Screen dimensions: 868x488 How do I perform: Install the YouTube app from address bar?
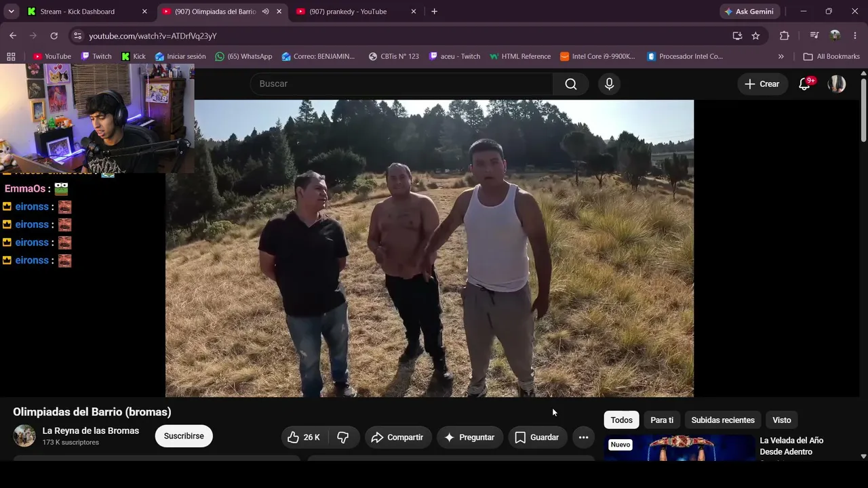click(x=737, y=36)
